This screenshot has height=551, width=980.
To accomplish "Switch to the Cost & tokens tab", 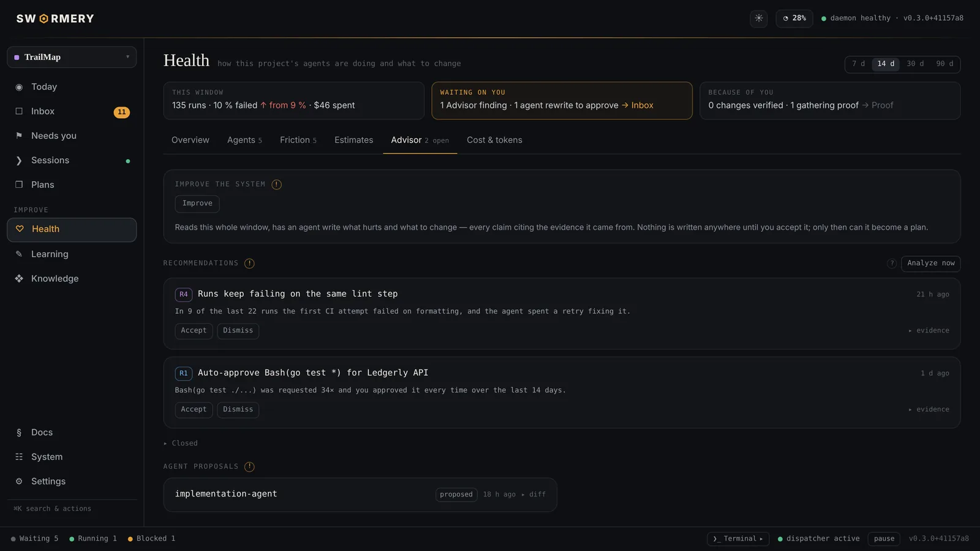I will [494, 140].
